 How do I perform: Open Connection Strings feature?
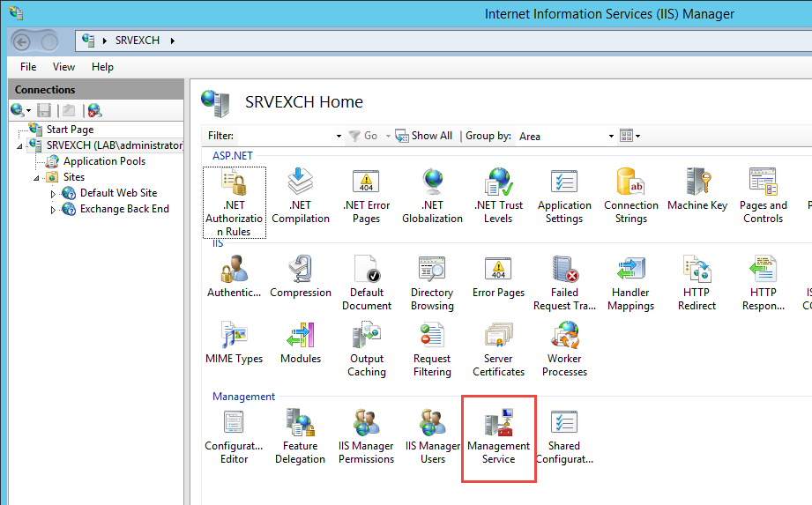(x=630, y=197)
